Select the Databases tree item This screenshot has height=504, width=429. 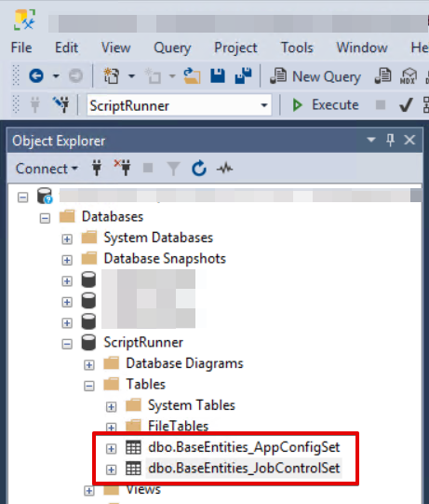coord(113,217)
